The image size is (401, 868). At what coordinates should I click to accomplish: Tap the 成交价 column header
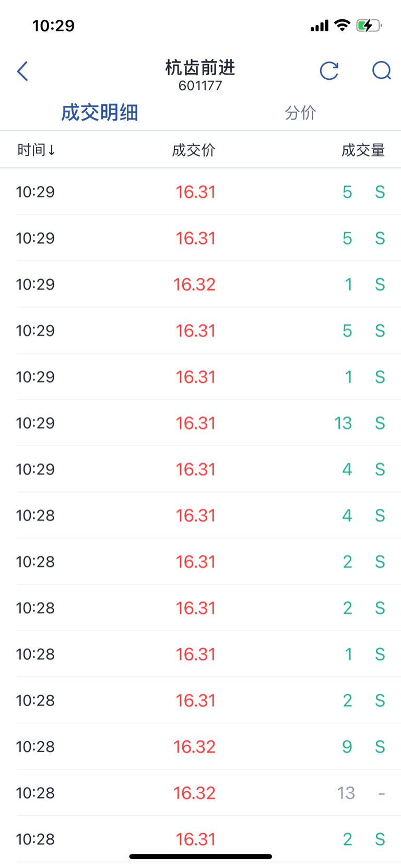(x=194, y=150)
